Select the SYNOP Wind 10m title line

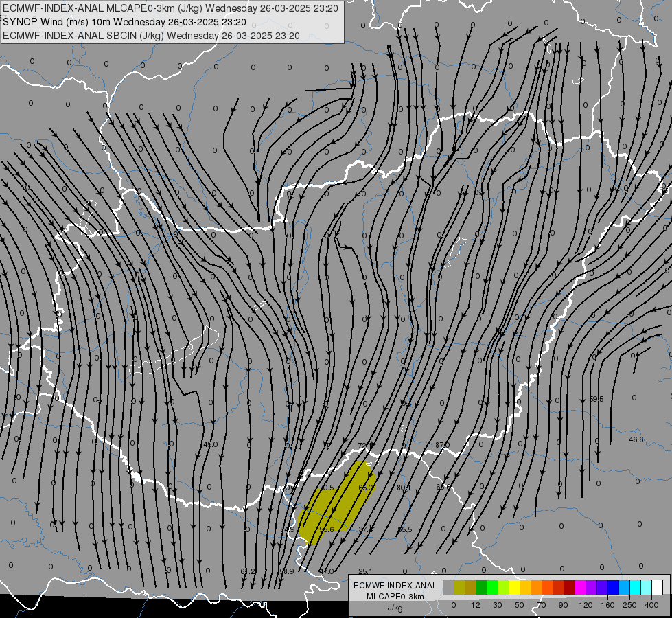pyautogui.click(x=124, y=22)
